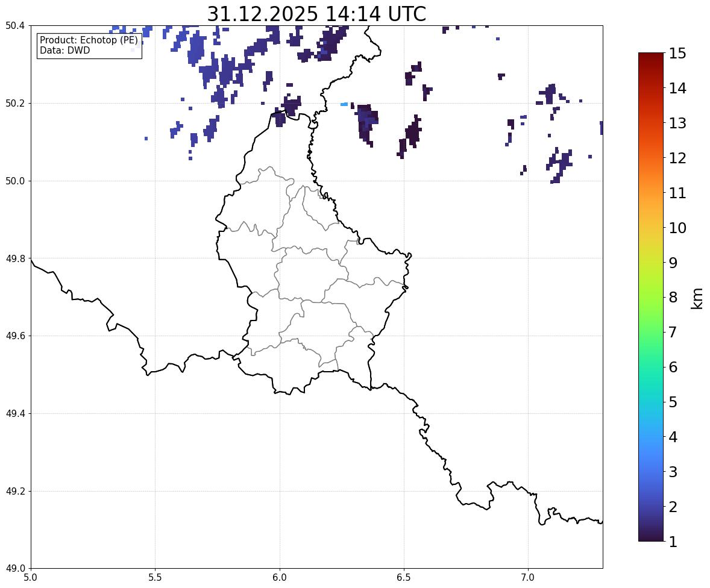Viewport: 710px width, 588px height.
Task: Click colorbar label '7'
Action: (673, 332)
